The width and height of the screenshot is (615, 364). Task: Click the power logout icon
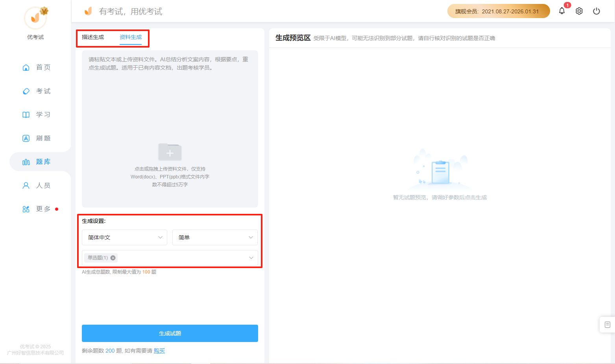point(597,11)
